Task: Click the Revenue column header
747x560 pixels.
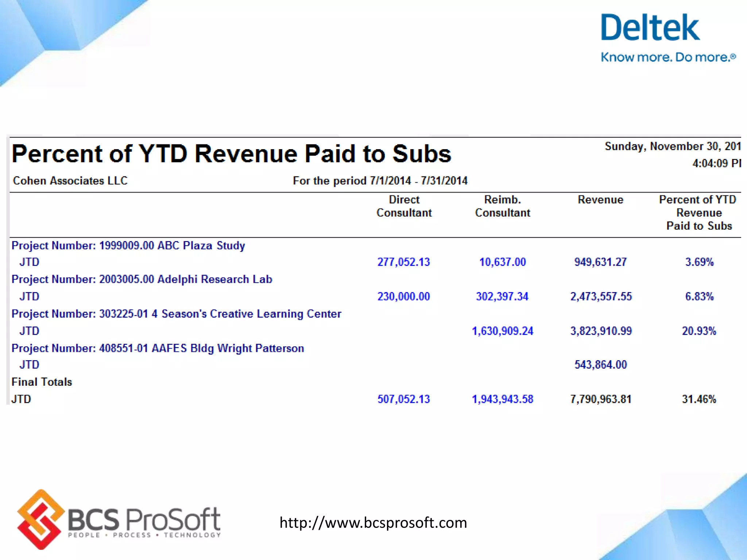Action: click(600, 200)
